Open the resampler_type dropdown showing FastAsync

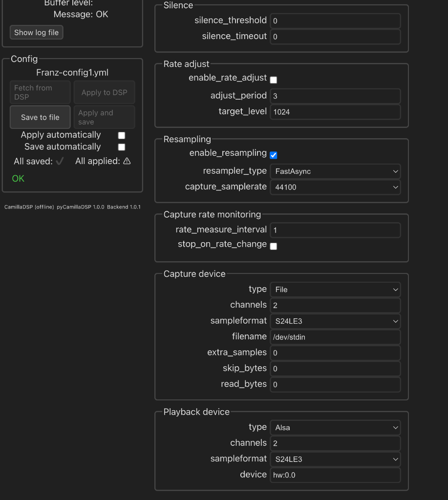[335, 171]
